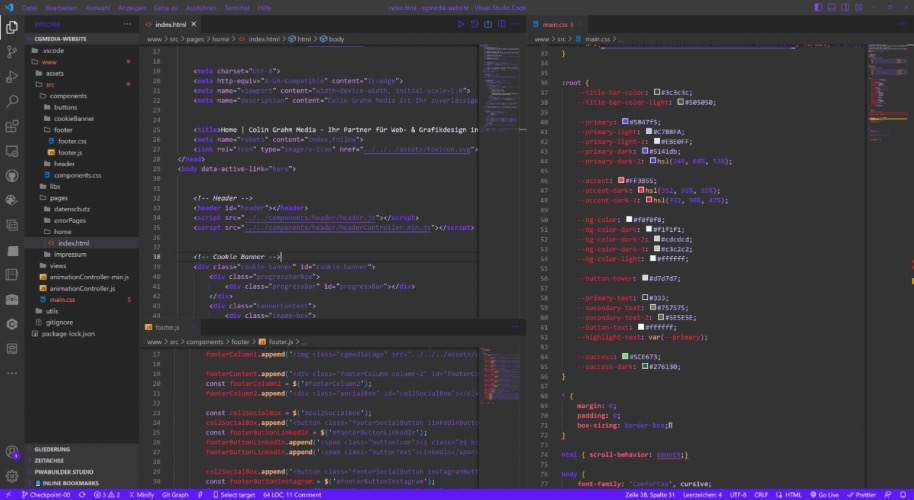Click the sync changes icon in status bar

coord(82,495)
